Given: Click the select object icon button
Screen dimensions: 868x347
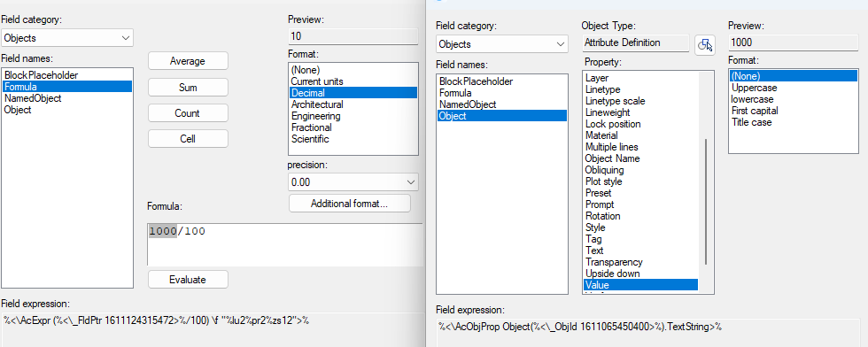Looking at the screenshot, I should pos(705,45).
